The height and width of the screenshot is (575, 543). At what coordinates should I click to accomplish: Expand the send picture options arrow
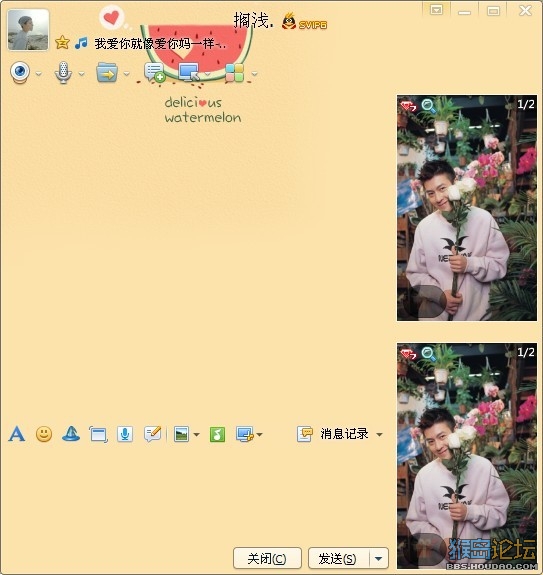point(197,435)
